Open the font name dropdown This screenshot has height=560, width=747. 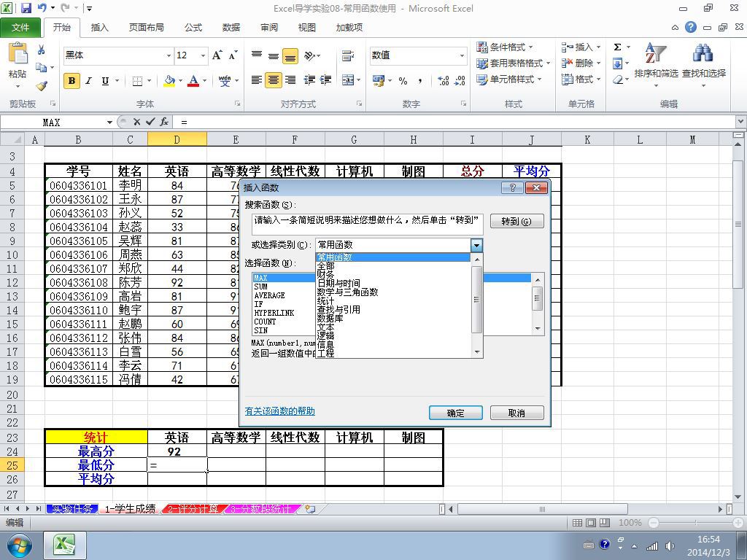(169, 55)
